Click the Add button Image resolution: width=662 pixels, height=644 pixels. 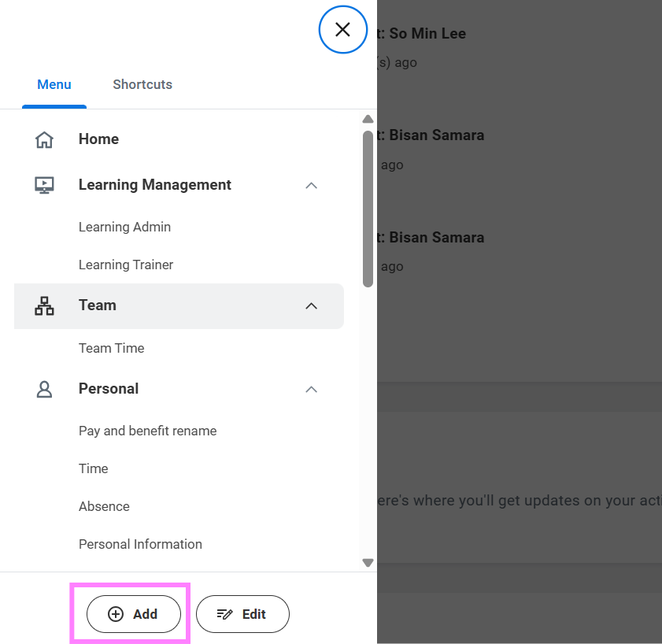(132, 613)
